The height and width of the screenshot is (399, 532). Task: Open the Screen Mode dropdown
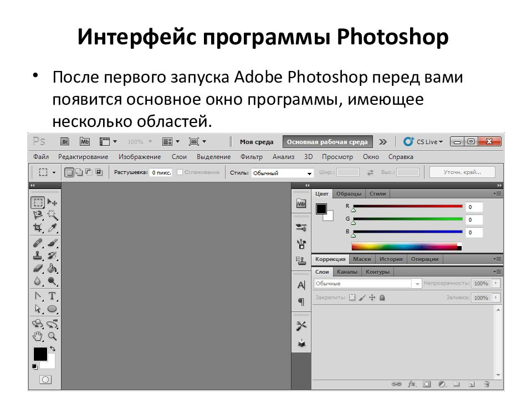[x=197, y=142]
